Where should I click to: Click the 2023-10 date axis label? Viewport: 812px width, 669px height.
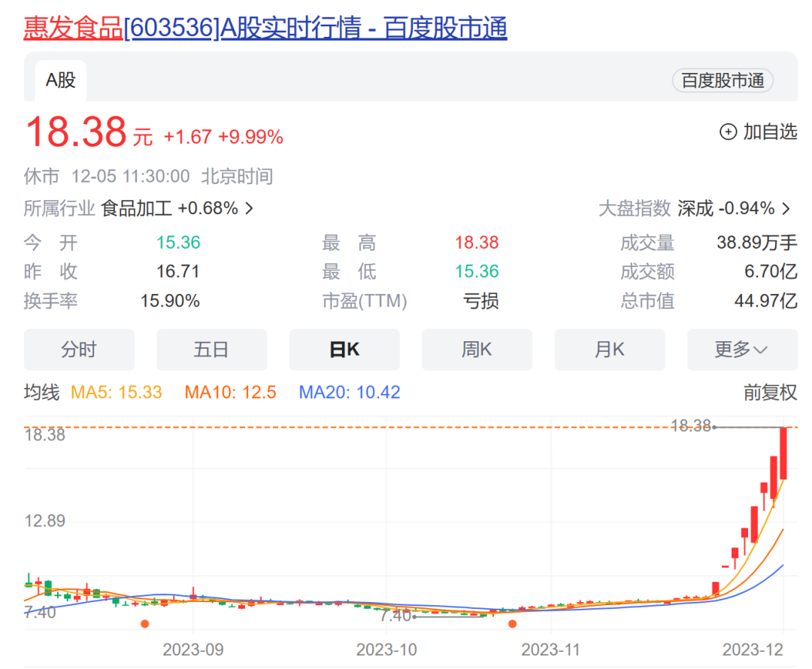click(x=386, y=649)
